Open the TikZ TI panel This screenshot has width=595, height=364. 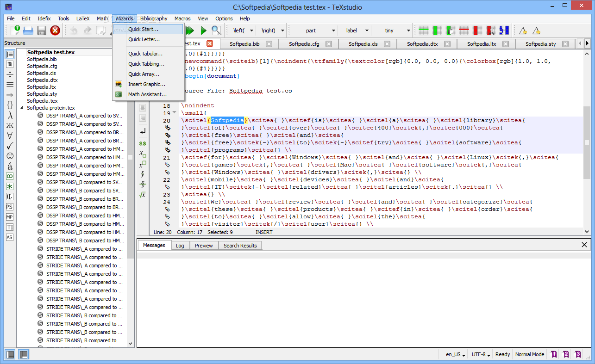(10, 227)
